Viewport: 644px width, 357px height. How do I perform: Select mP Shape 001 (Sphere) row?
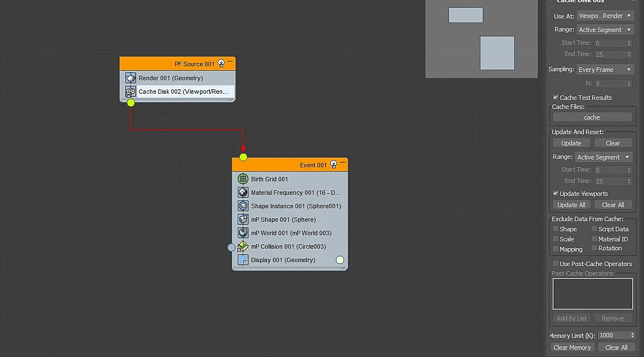point(290,219)
